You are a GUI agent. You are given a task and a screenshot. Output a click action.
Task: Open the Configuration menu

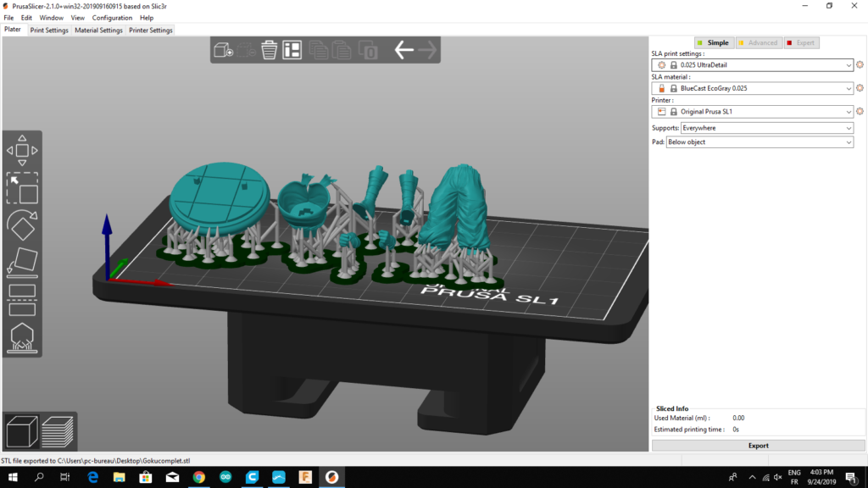(112, 18)
